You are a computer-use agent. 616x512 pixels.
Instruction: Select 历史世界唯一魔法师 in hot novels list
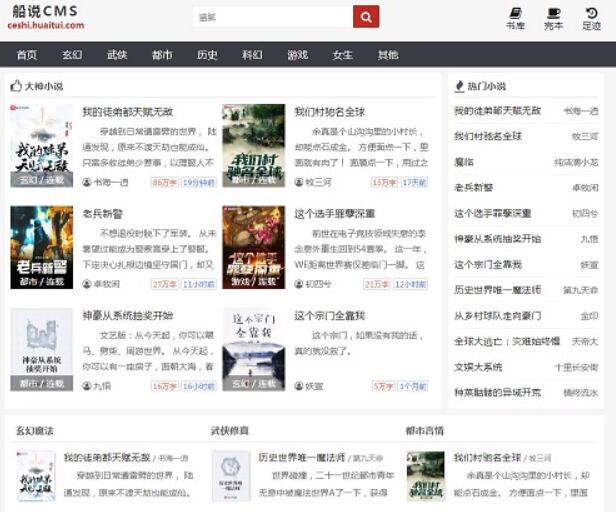point(497,290)
